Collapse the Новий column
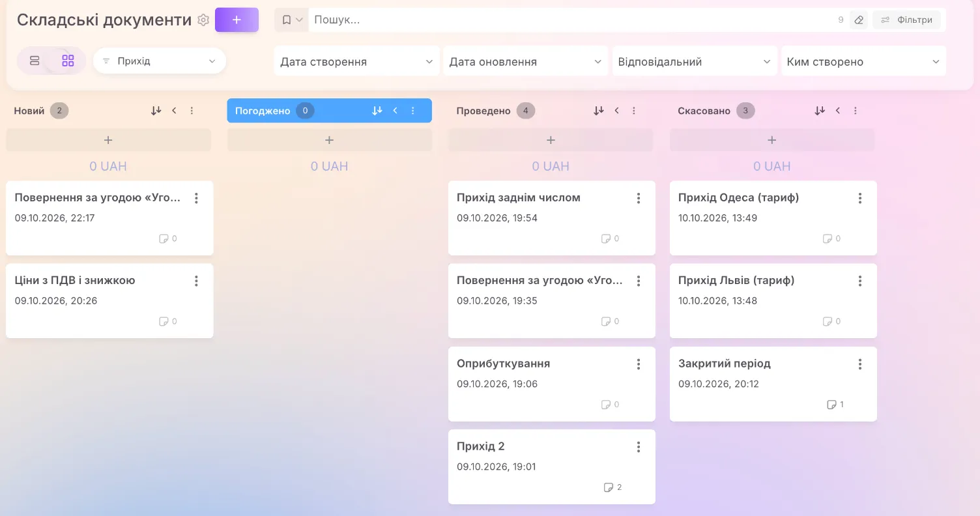This screenshot has height=516, width=980. click(174, 111)
